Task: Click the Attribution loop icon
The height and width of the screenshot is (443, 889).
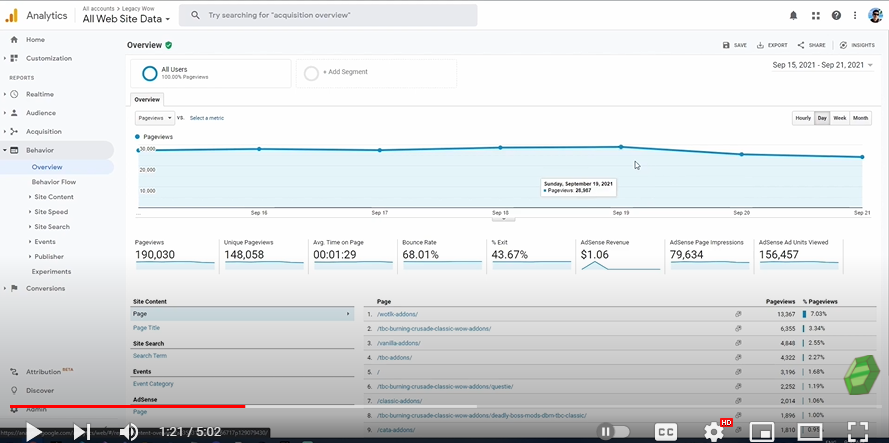Action: [x=14, y=372]
